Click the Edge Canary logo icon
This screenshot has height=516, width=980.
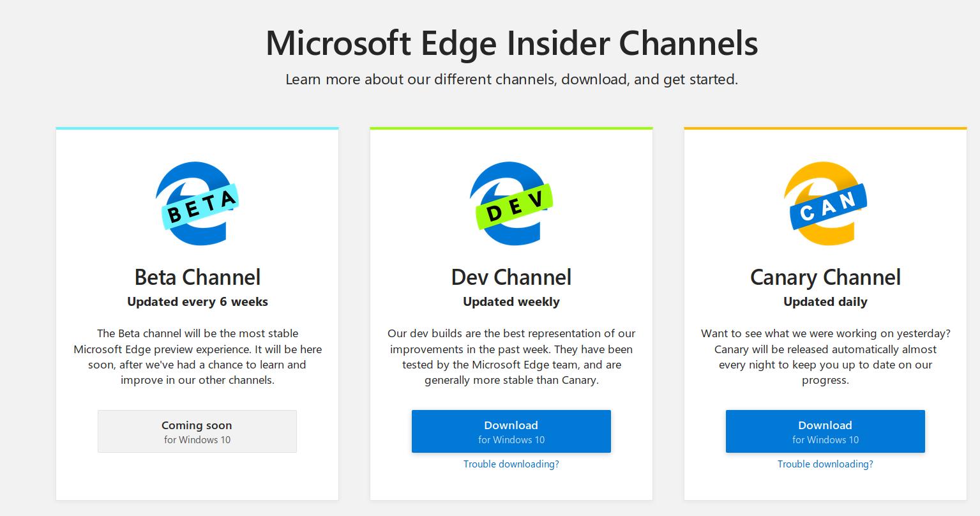click(x=825, y=204)
